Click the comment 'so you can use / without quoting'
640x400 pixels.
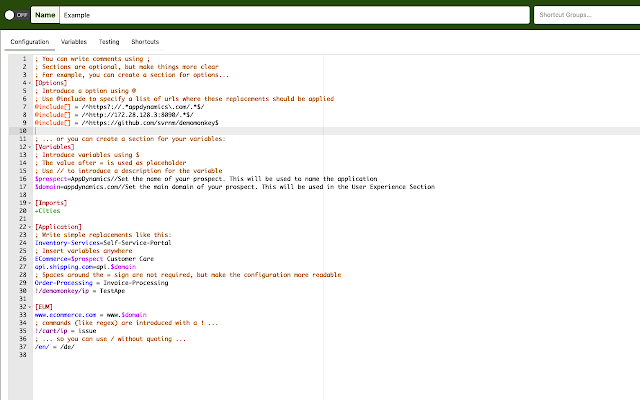(x=110, y=339)
